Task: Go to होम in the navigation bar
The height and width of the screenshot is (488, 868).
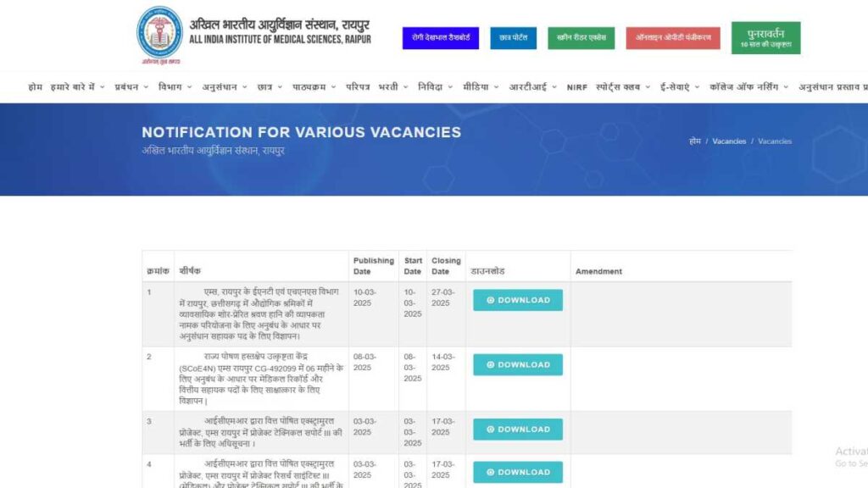Action: (x=35, y=87)
